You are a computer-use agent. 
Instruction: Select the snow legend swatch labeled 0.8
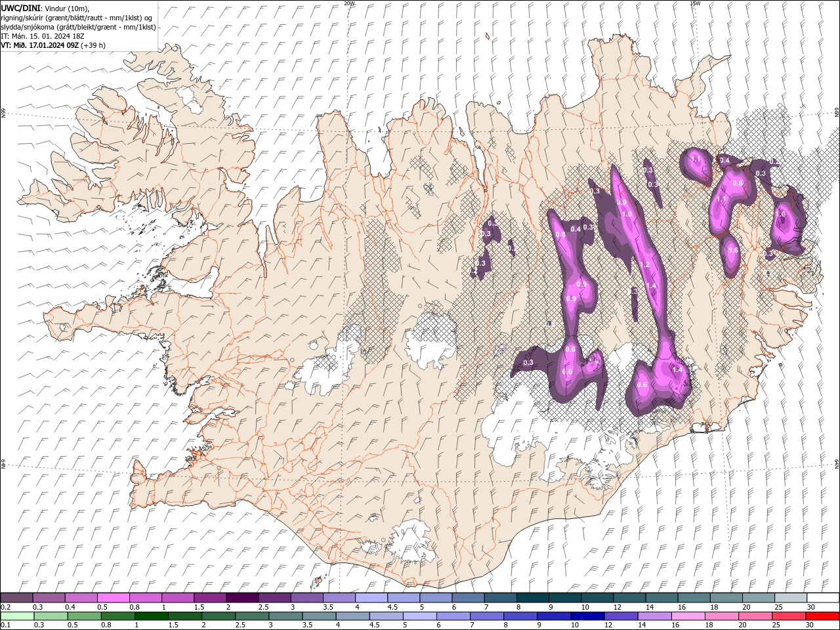pos(145,598)
